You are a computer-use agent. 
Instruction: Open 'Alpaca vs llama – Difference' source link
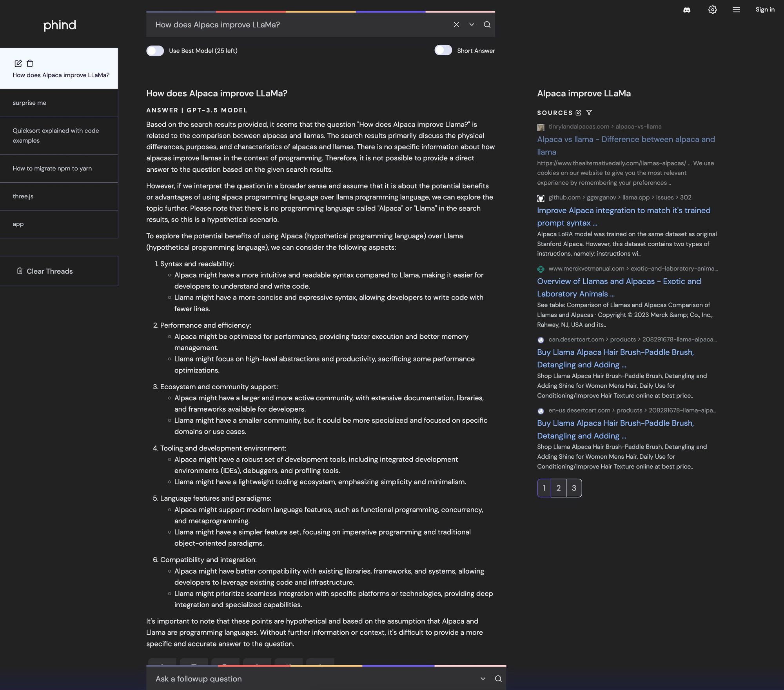[626, 145]
